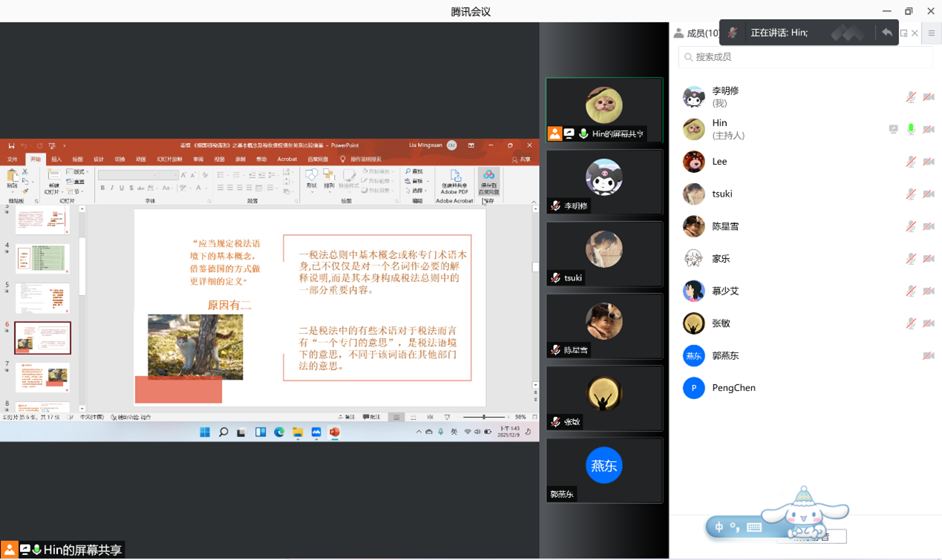Screen dimensions: 942x560
Task: Select PengChen in the member list
Action: pyautogui.click(x=733, y=388)
